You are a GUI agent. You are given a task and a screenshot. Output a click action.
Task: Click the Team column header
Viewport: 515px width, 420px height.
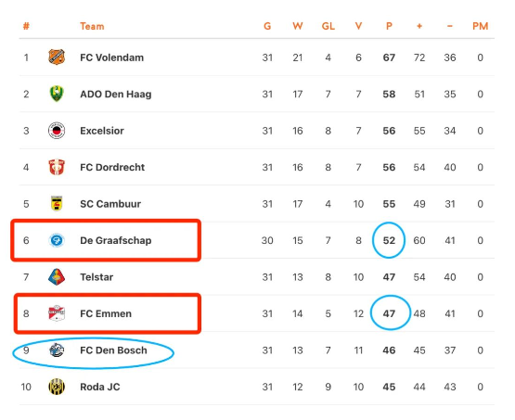point(92,26)
